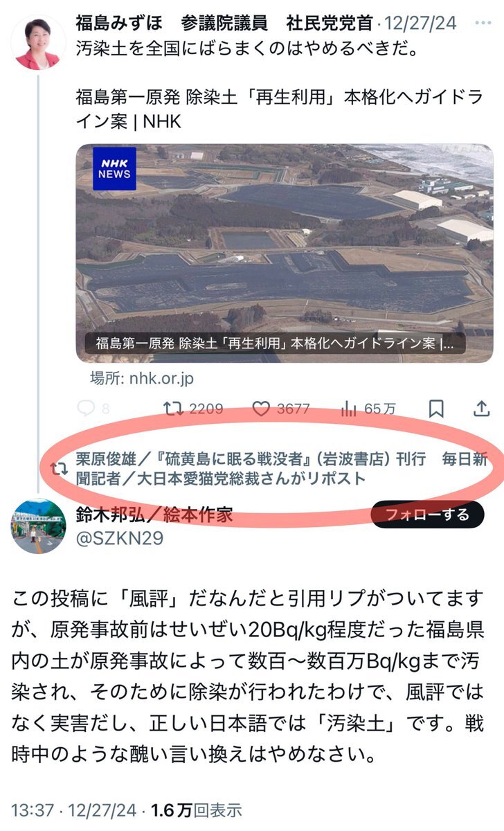504x831 pixels.
Task: Tap the small repost arrows beside 栗原俊雄
Action: 60,469
